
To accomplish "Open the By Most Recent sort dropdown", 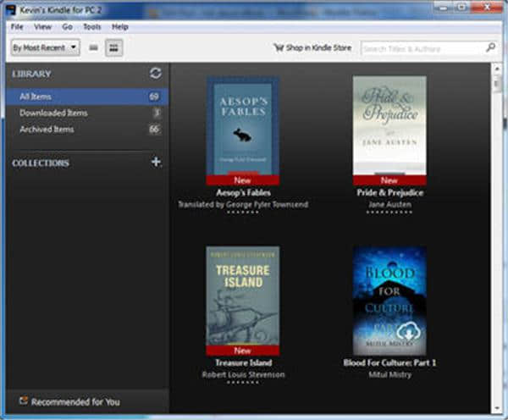I will pyautogui.click(x=45, y=48).
